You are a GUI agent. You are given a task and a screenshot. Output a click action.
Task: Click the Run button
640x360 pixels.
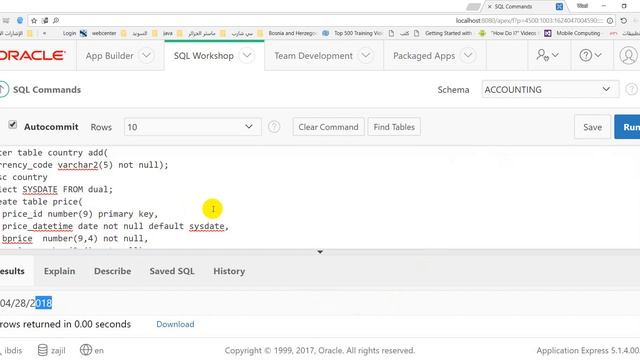[628, 127]
